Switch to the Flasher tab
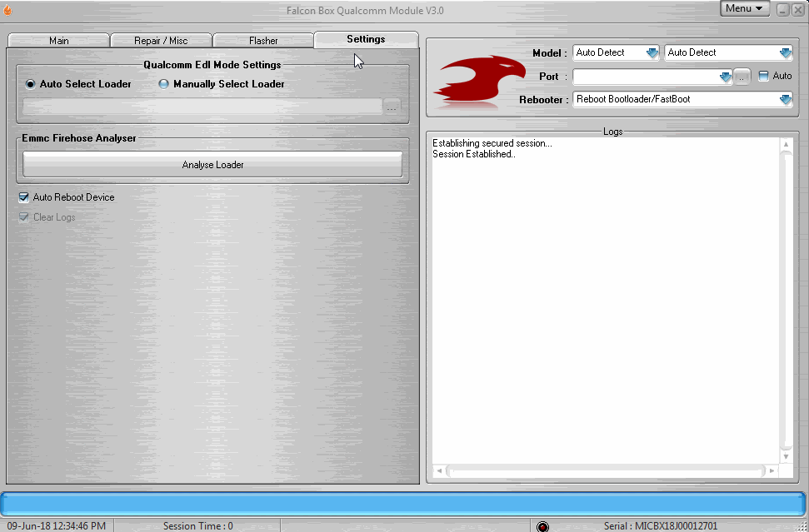809x532 pixels. tap(263, 40)
